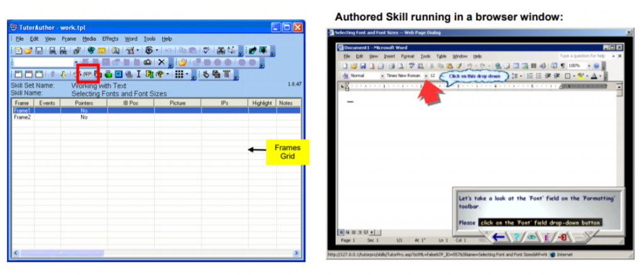The height and width of the screenshot is (275, 644).
Task: Open the Effects menu in TutorAuthor
Action: coord(110,39)
